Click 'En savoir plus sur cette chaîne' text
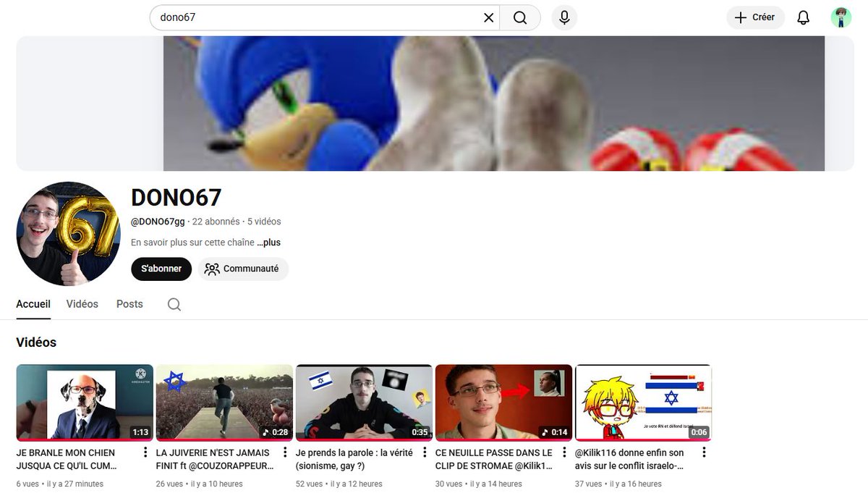Viewport: 868px width, 501px height. (x=192, y=243)
